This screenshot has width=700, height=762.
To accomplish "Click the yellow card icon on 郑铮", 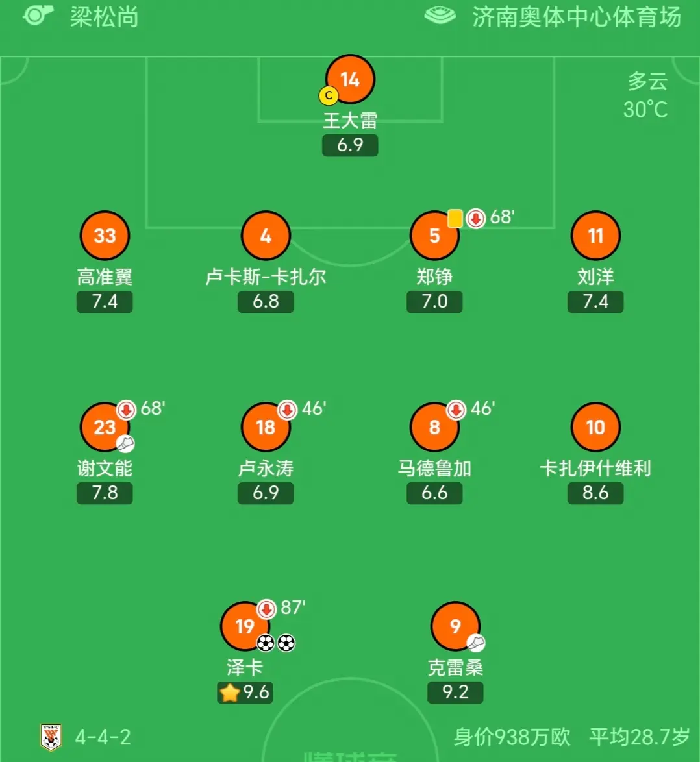I will click(x=455, y=218).
